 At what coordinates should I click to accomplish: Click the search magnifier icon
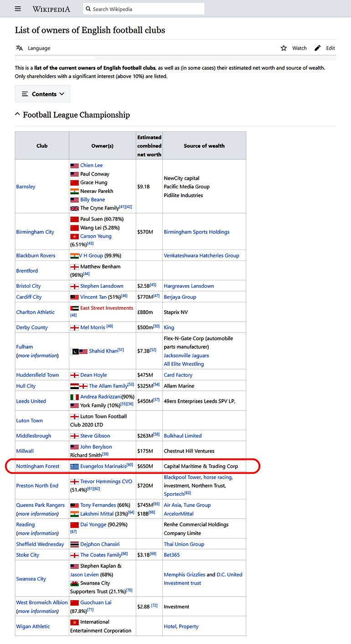point(88,9)
